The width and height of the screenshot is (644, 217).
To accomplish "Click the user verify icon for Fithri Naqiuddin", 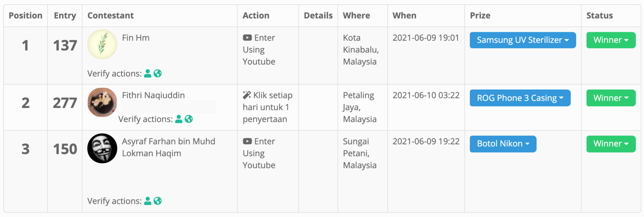I will pyautogui.click(x=179, y=119).
